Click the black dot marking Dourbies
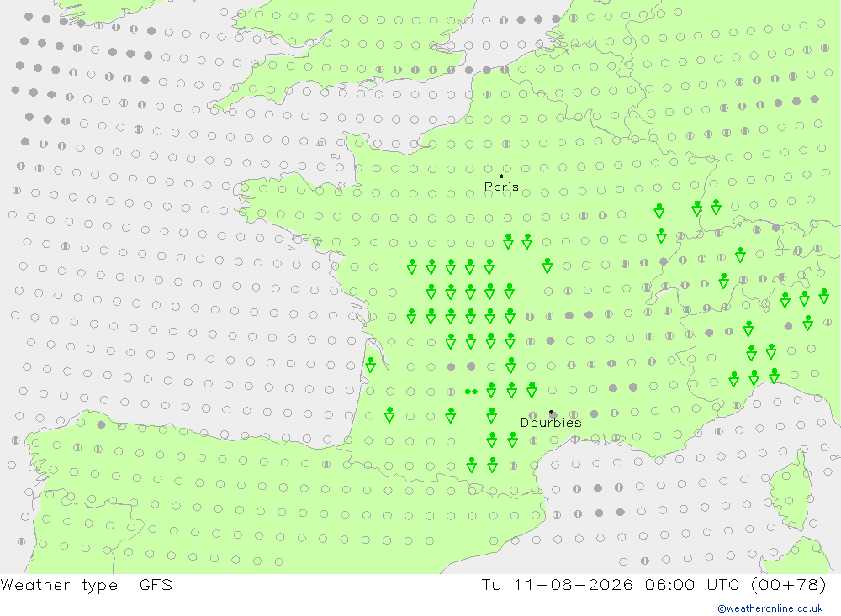The height and width of the screenshot is (616, 841). point(551,413)
